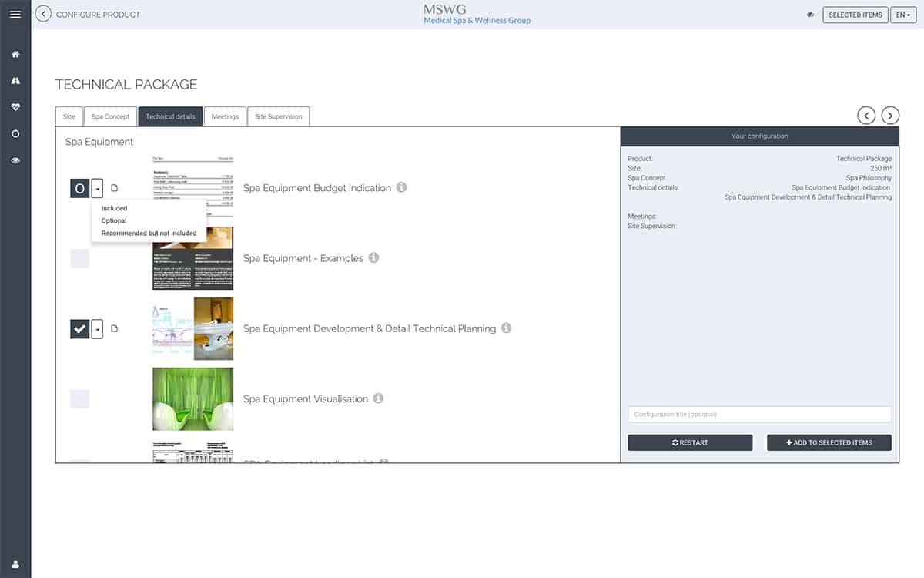Click the Restart button

pos(690,442)
